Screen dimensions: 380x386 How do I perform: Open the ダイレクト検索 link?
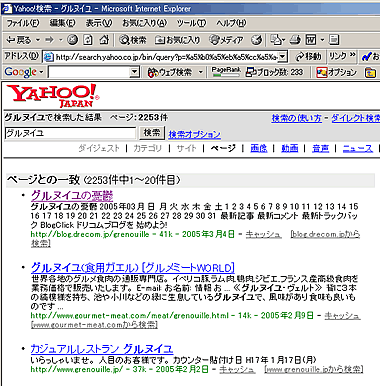tap(355, 118)
